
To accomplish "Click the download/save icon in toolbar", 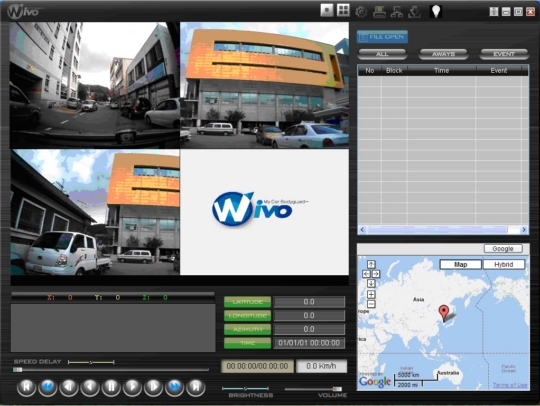I will [x=414, y=12].
